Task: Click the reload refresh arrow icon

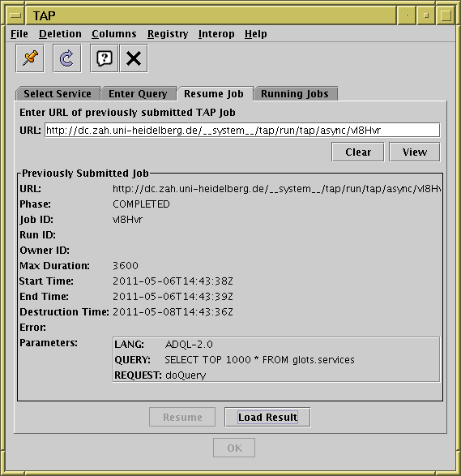Action: pyautogui.click(x=67, y=58)
